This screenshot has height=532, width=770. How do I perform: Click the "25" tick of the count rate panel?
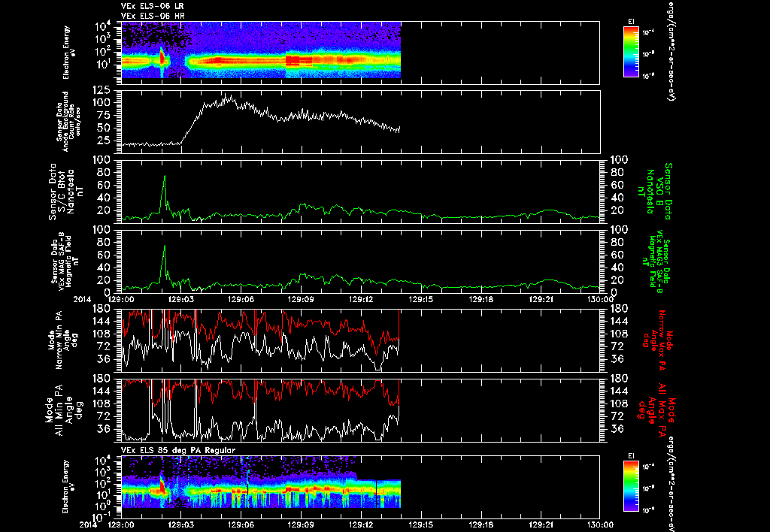(105, 141)
